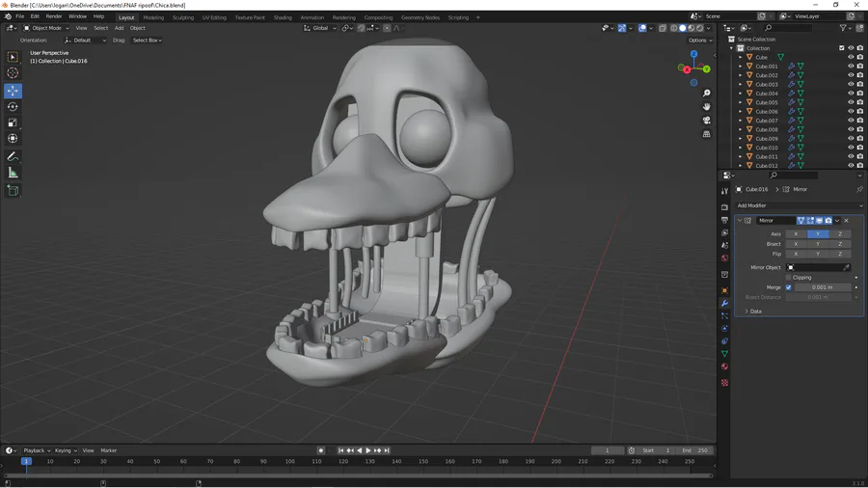Switch to the Geometry Nodes workspace tab
Screen dimensions: 868x488
click(x=420, y=17)
